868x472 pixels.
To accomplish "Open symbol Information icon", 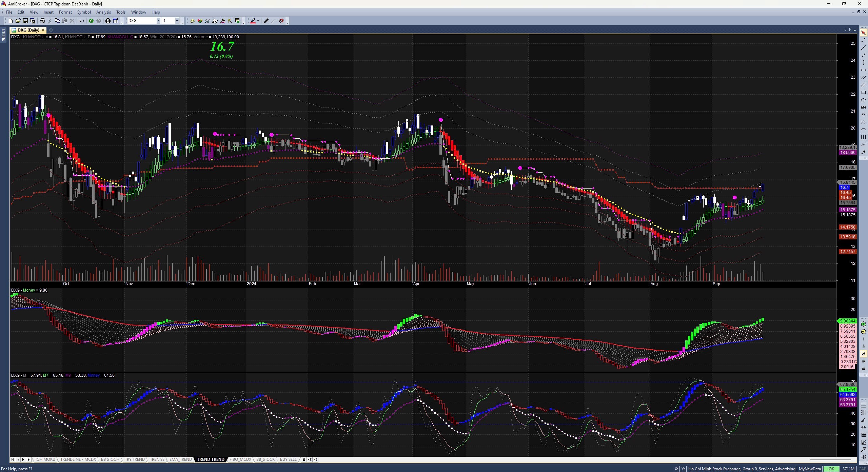I will coord(108,21).
